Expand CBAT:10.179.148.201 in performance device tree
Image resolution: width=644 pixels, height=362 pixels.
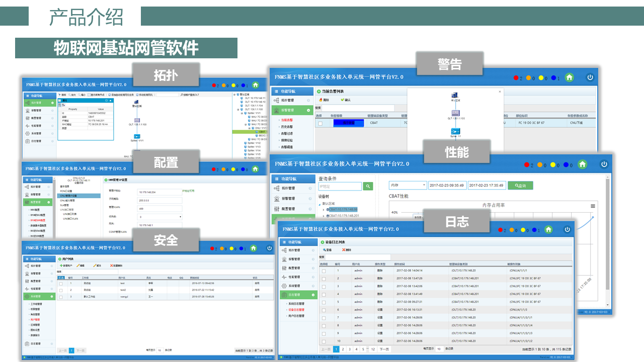pos(324,216)
